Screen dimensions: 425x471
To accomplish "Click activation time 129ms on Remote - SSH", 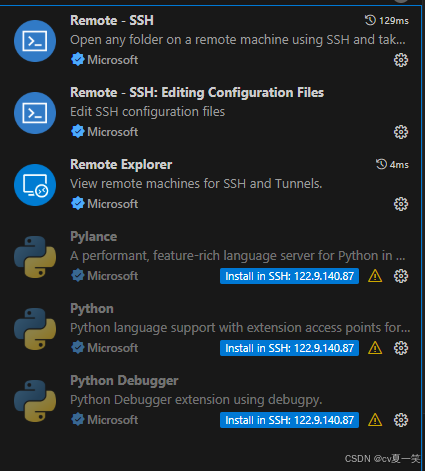I will click(x=387, y=21).
